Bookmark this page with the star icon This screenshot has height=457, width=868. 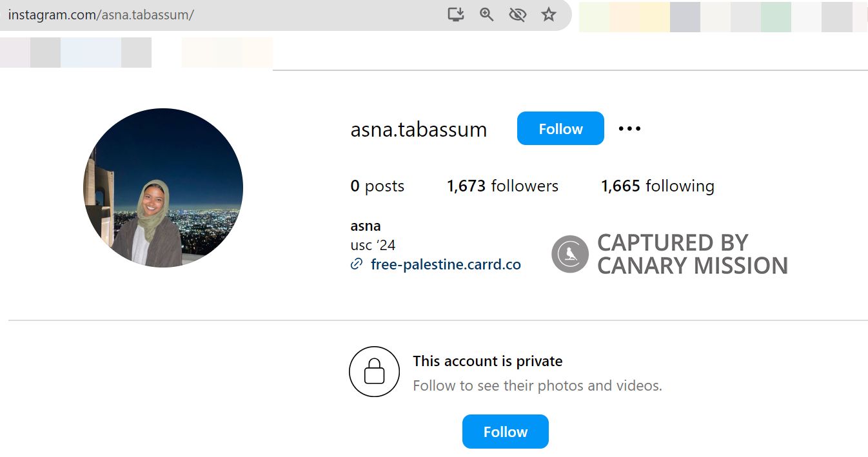[549, 14]
